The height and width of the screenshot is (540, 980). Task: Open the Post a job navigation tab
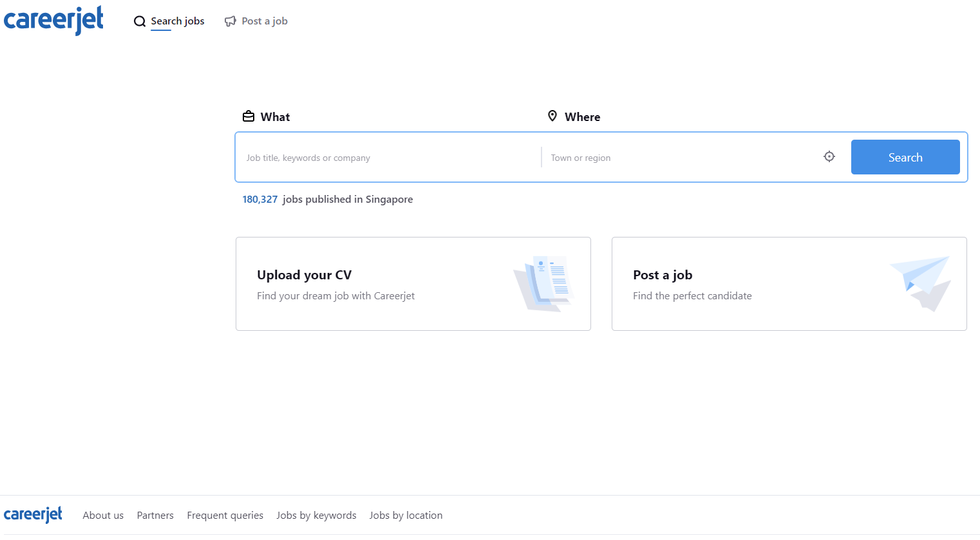pos(264,21)
